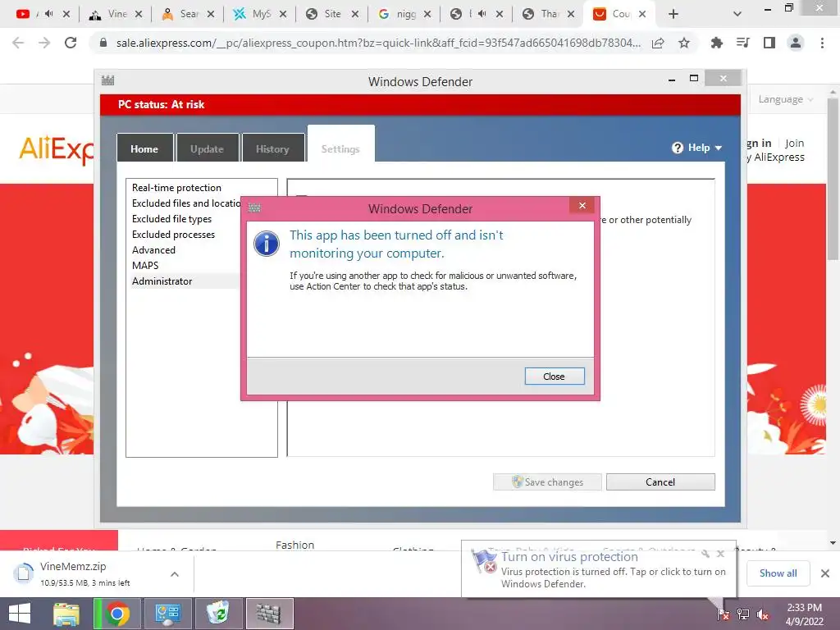The image size is (840, 630).
Task: Click the Save changes button
Action: tap(547, 482)
